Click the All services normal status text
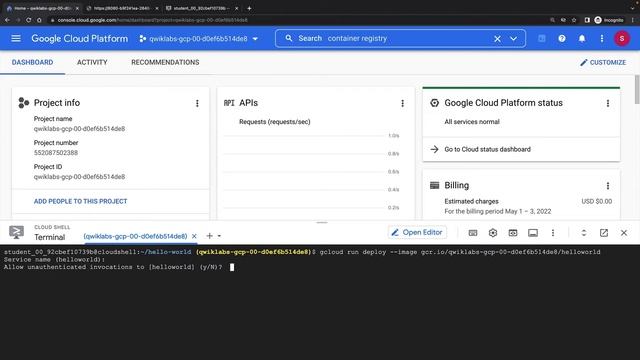This screenshot has width=640, height=360. [x=472, y=122]
